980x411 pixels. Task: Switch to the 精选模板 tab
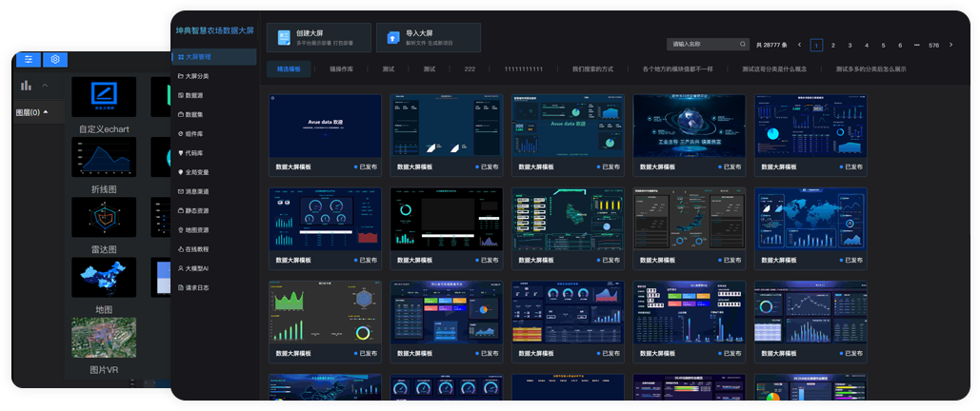289,69
